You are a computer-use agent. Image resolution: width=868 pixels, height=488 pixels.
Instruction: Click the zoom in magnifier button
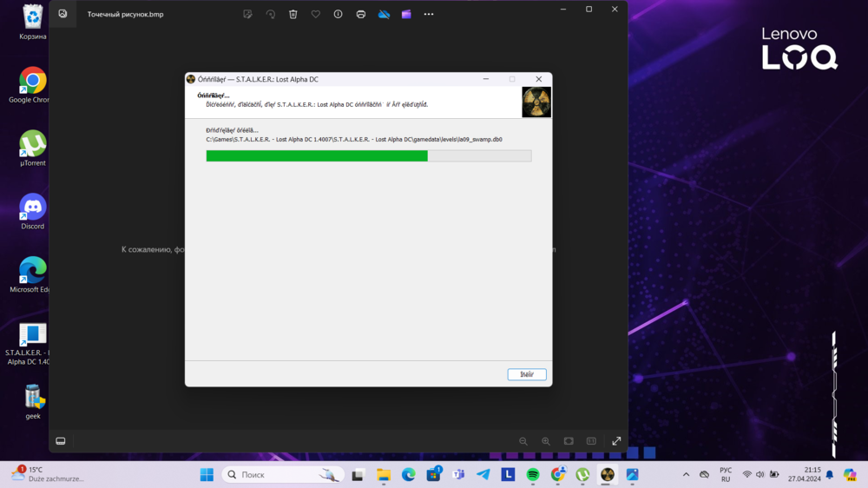546,441
